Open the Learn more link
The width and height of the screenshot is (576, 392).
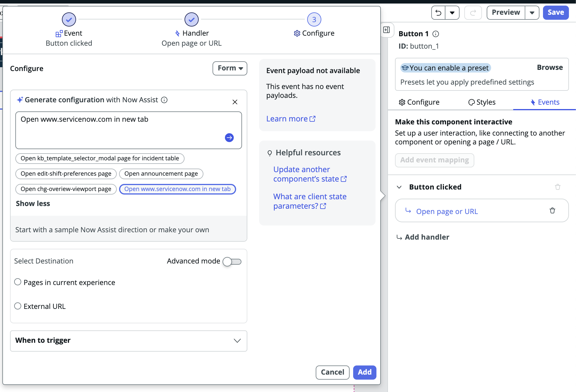pos(291,119)
